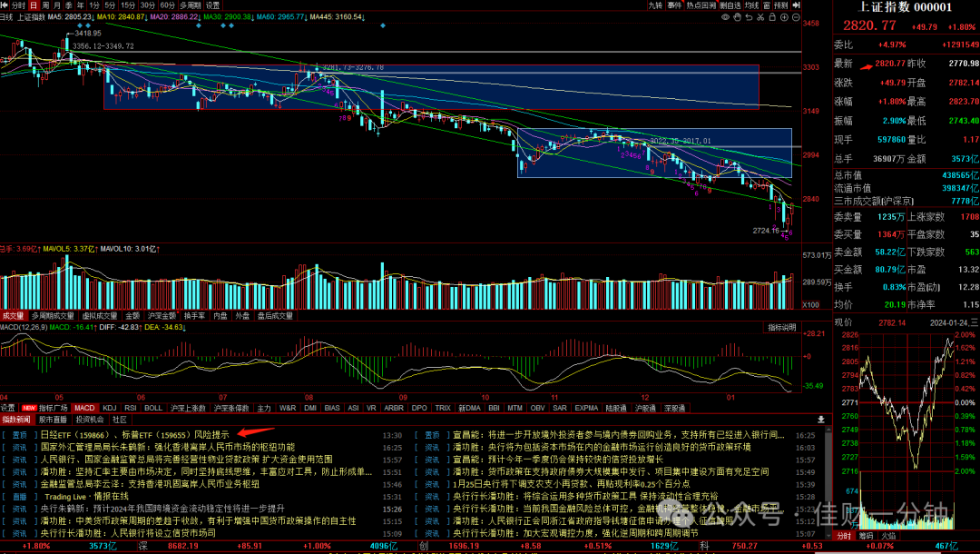980x554 pixels.
Task: Select the BIAS indicator tab
Action: pos(332,408)
